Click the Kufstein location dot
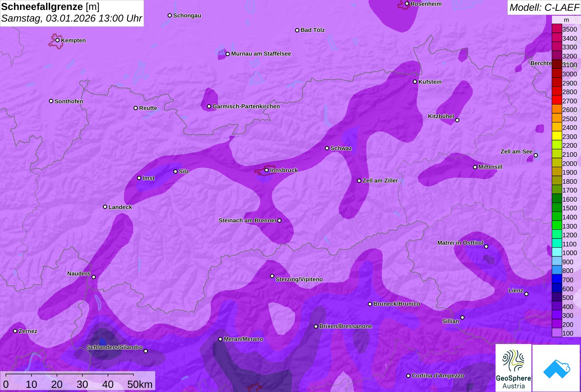The width and height of the screenshot is (581, 392). (x=415, y=82)
